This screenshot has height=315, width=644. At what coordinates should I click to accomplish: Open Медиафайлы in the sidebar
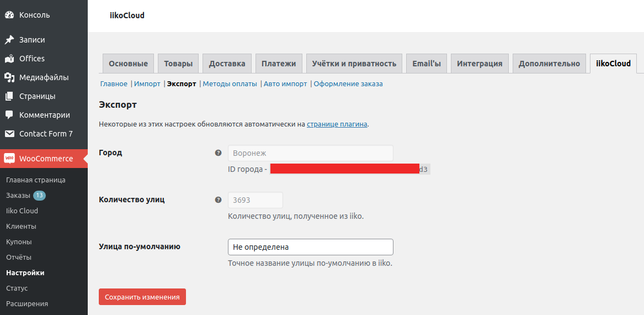click(x=44, y=77)
